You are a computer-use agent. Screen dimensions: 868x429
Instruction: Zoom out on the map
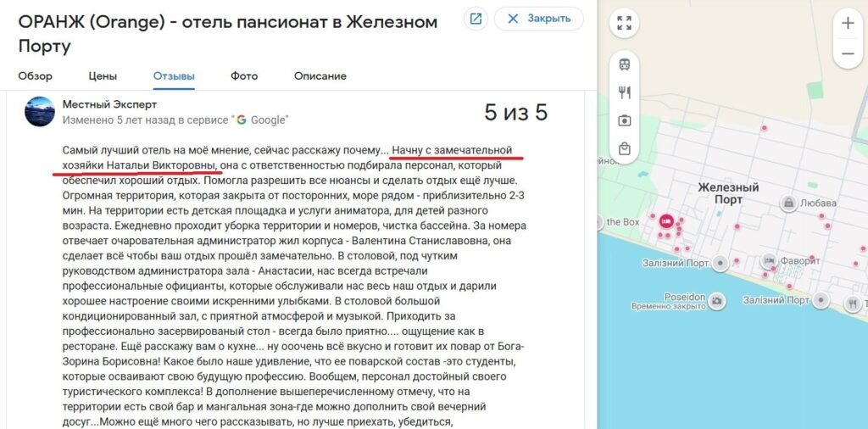[x=848, y=54]
